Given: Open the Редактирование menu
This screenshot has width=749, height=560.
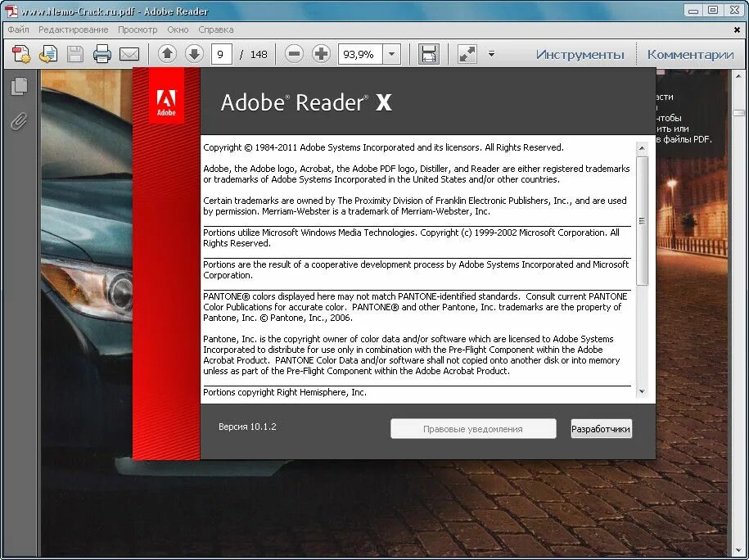Looking at the screenshot, I should pos(73,29).
